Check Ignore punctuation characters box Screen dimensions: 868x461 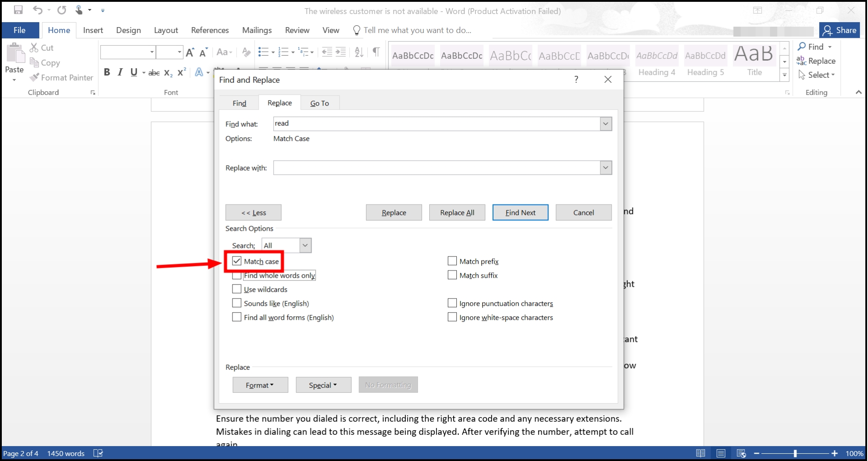452,303
